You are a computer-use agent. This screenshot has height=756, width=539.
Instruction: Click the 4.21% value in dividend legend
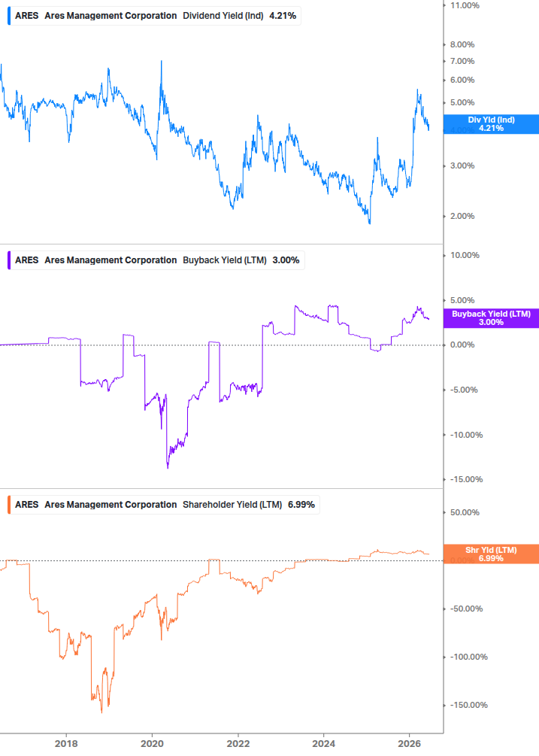pos(283,16)
